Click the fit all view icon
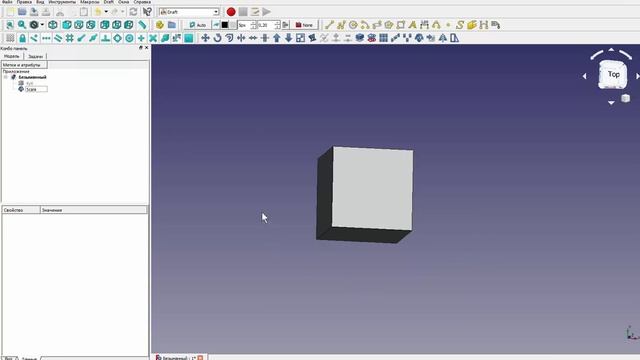The width and height of the screenshot is (640, 360). tap(10, 25)
